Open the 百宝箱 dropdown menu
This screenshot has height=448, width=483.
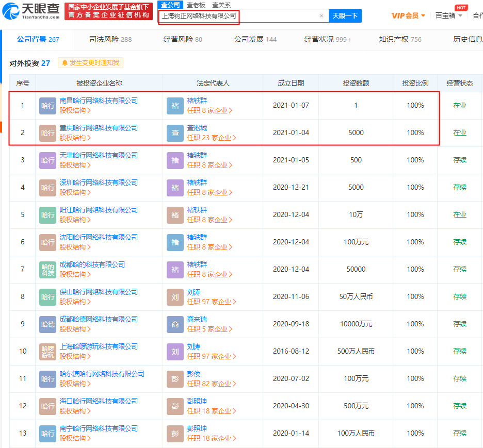(449, 15)
